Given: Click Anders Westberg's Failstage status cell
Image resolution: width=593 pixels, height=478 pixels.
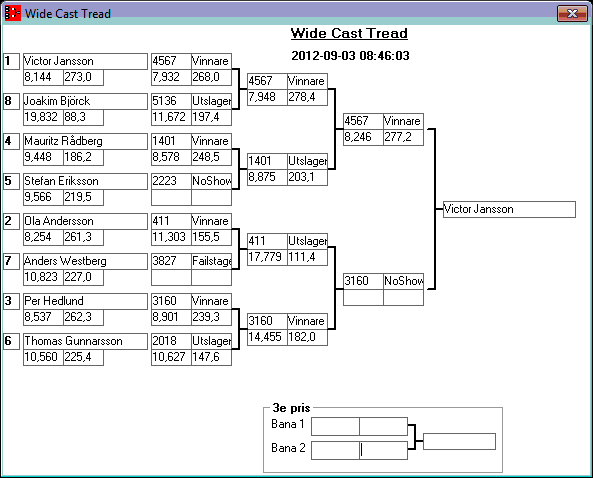Looking at the screenshot, I should 211,261.
